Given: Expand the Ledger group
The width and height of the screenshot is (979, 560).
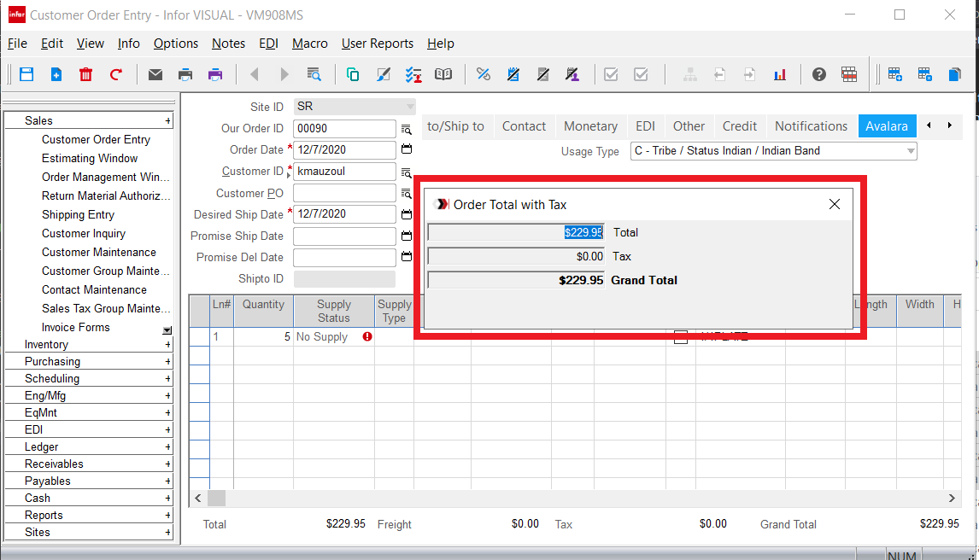Looking at the screenshot, I should point(167,447).
